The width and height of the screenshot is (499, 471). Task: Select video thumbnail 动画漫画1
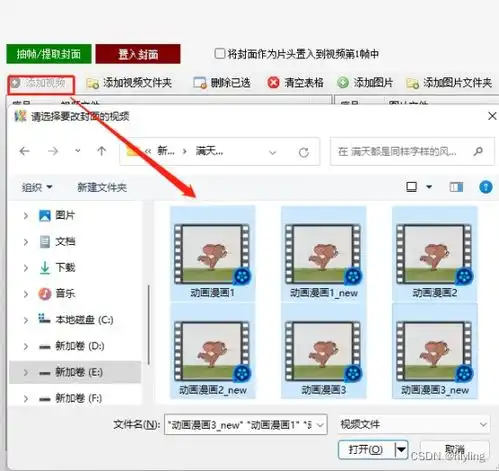(x=213, y=254)
